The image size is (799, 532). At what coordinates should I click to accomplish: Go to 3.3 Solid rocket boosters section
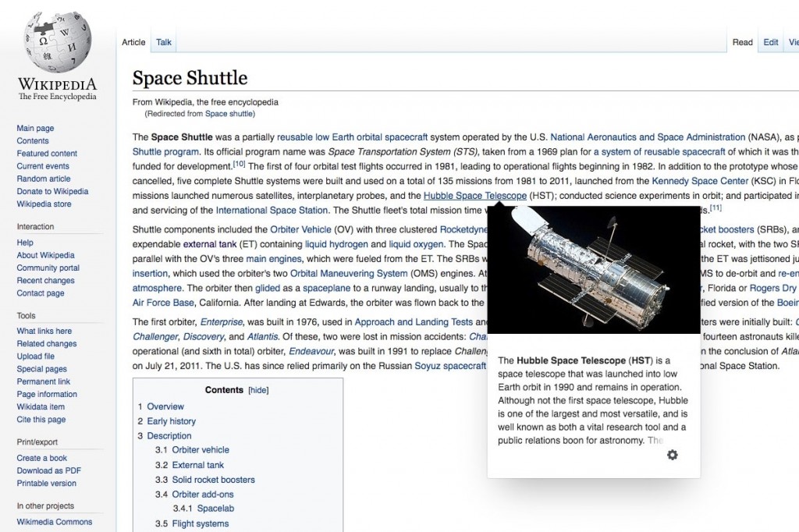[x=214, y=480]
